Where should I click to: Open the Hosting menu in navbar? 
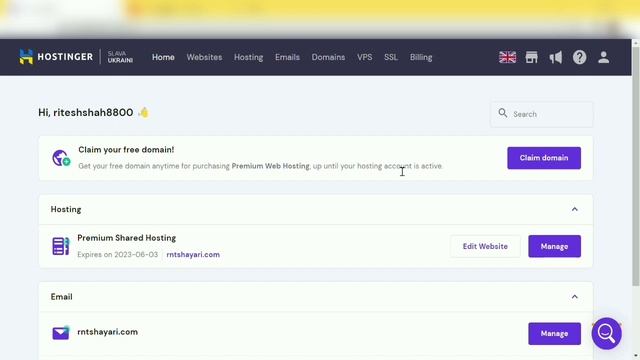pos(249,57)
